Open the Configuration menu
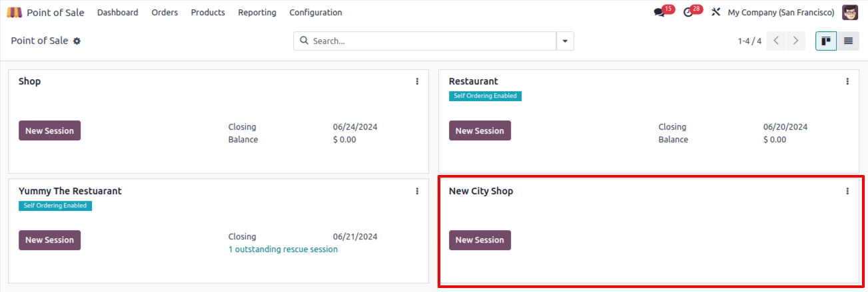The image size is (868, 292). (x=316, y=12)
